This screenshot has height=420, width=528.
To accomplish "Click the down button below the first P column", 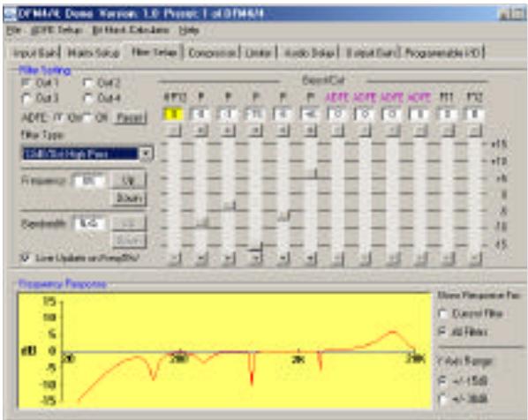I will tap(201, 259).
